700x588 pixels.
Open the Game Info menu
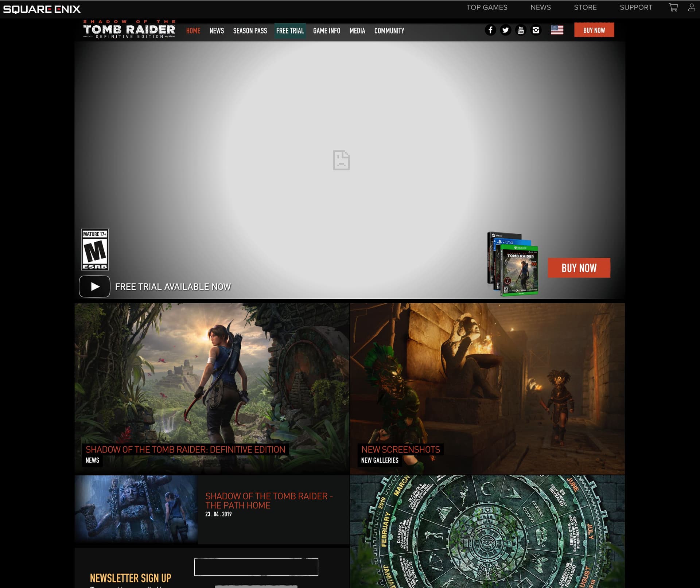(x=327, y=31)
